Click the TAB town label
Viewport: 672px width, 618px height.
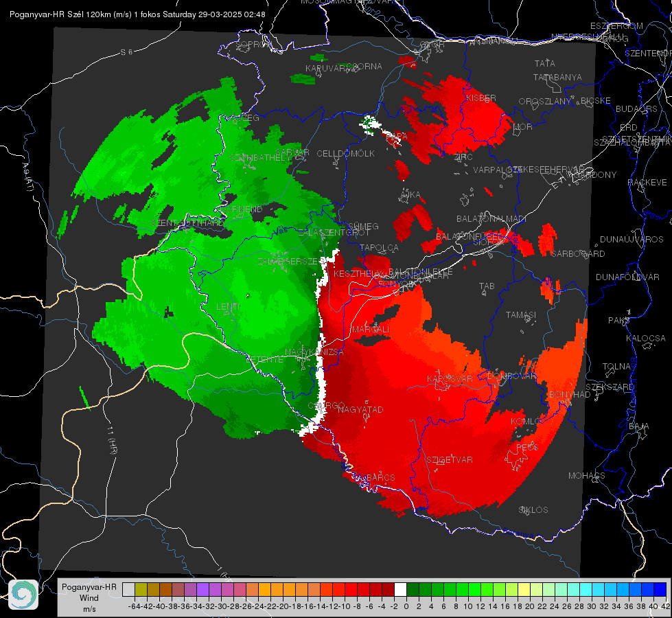[x=487, y=286]
